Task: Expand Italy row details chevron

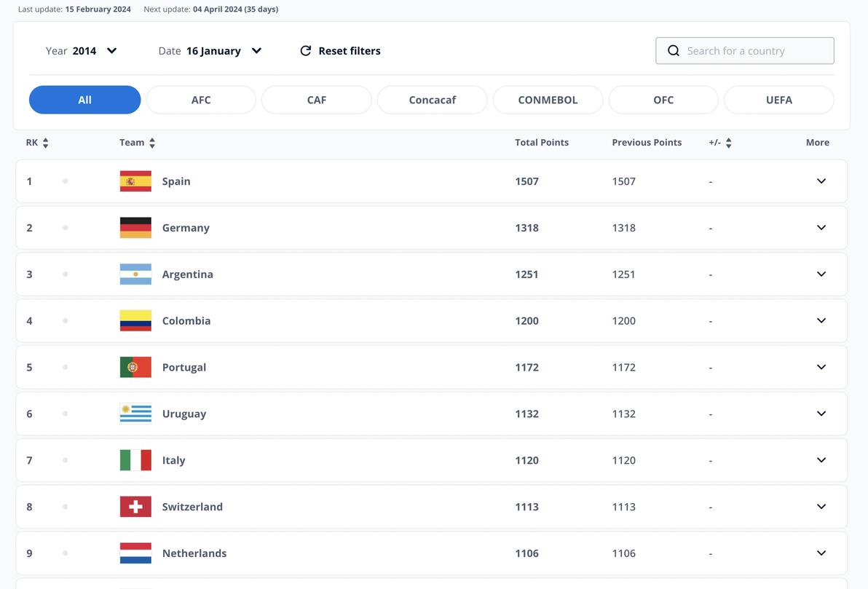Action: (x=821, y=460)
